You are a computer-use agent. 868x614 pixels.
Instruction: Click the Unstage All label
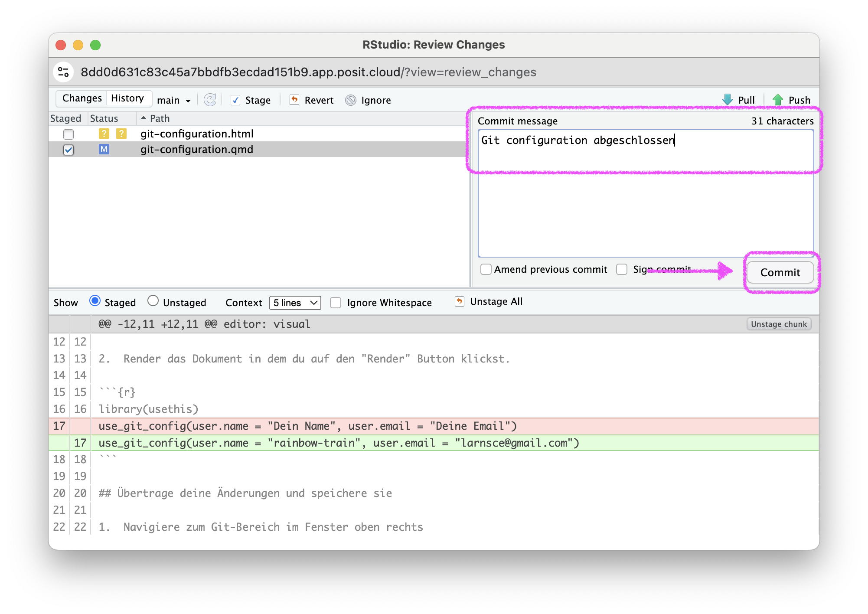click(496, 301)
